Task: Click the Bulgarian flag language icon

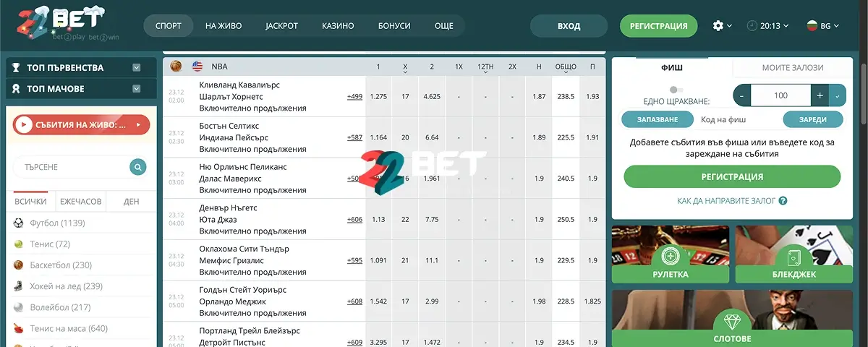Action: (x=812, y=25)
